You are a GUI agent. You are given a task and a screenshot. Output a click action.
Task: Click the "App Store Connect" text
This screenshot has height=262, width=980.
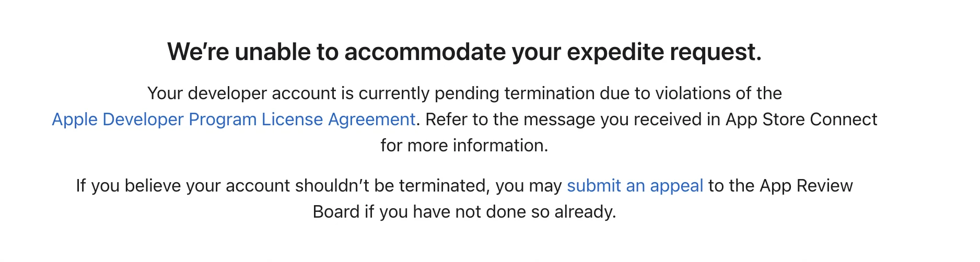[801, 120]
